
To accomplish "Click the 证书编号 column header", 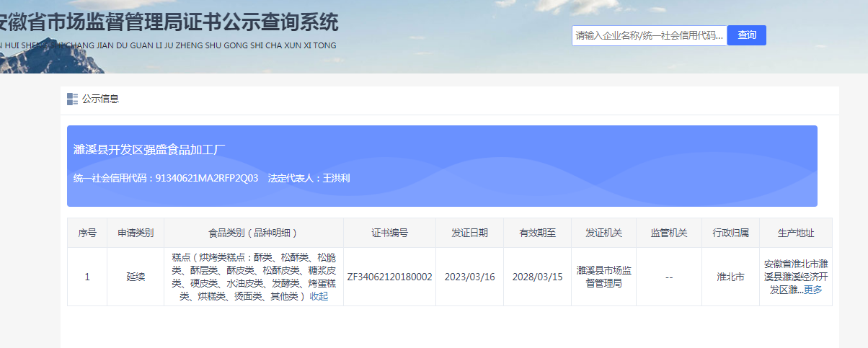I will click(x=389, y=233).
